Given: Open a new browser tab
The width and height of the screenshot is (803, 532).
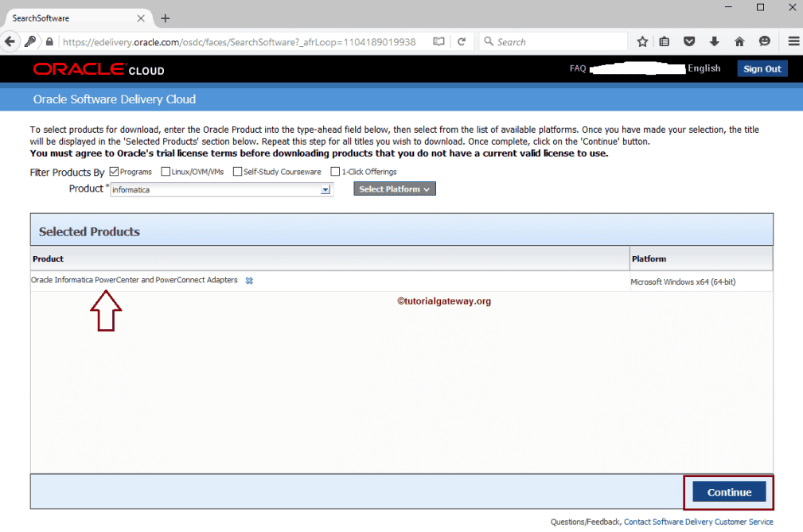Looking at the screenshot, I should [x=166, y=17].
